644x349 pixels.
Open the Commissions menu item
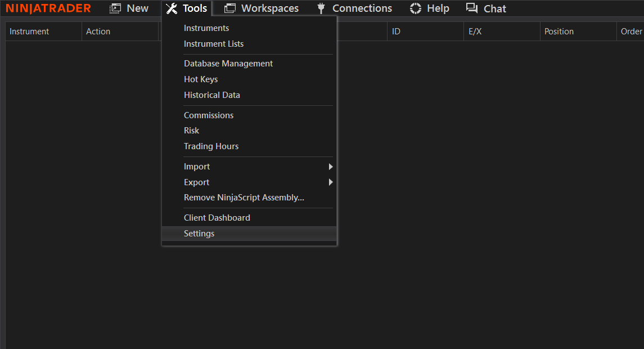point(209,115)
